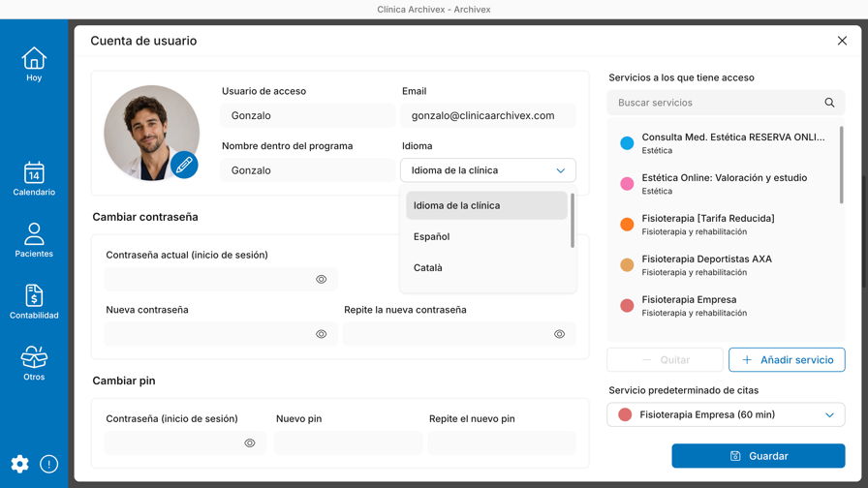The height and width of the screenshot is (488, 868).
Task: Go to the Pacientes section
Action: tap(34, 240)
